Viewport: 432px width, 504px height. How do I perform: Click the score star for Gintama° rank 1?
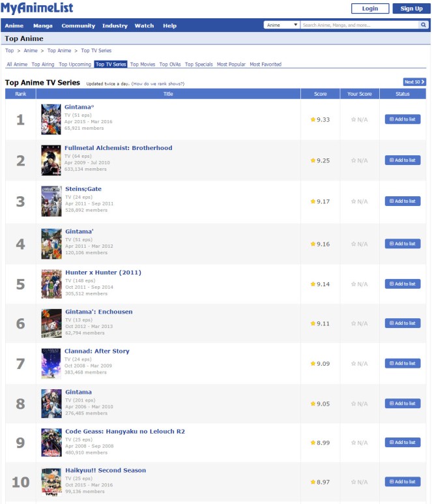pos(313,119)
